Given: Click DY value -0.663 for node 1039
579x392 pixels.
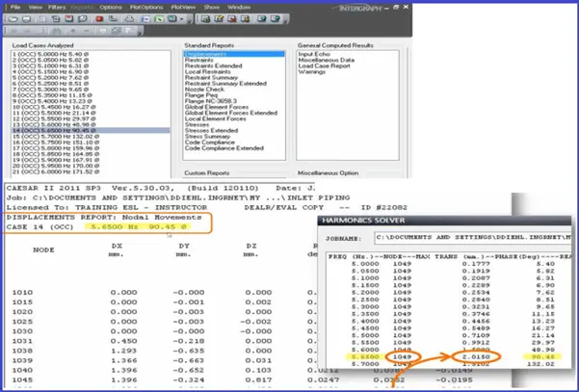Looking at the screenshot, I should (x=188, y=360).
